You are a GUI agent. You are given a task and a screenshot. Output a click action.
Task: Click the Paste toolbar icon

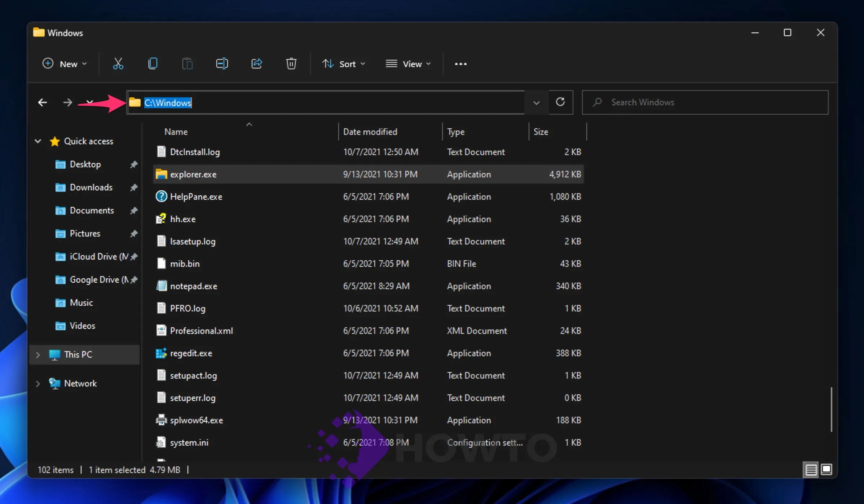click(x=187, y=63)
